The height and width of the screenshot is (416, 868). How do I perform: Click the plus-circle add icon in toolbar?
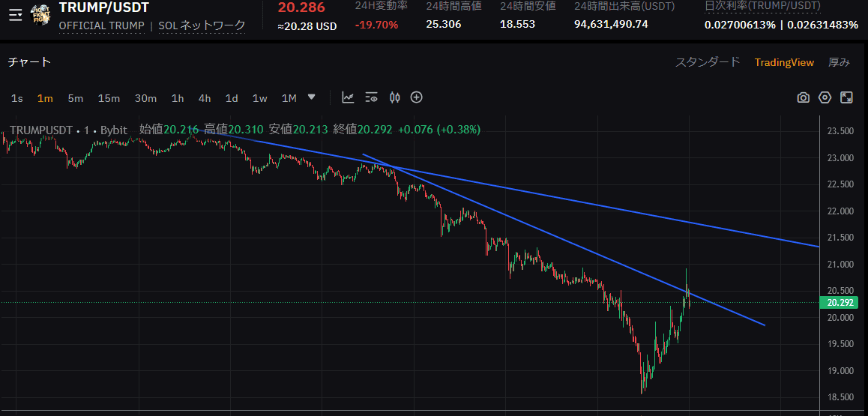tap(417, 97)
